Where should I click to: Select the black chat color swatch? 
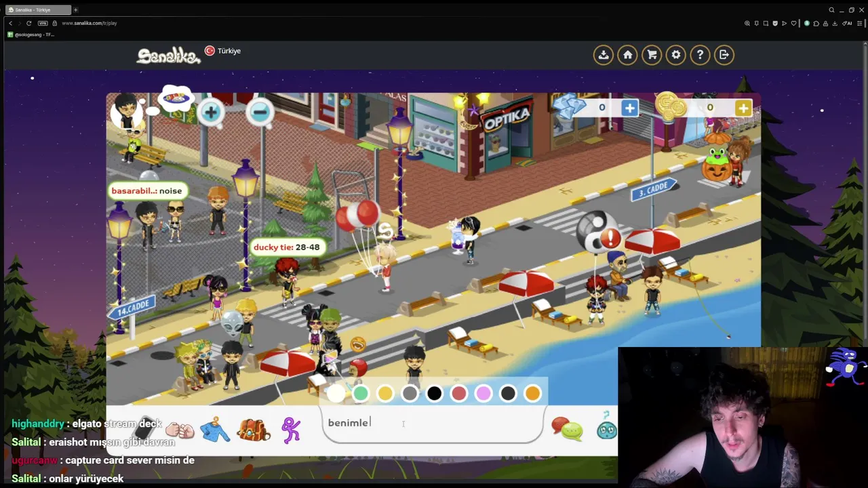pos(434,393)
